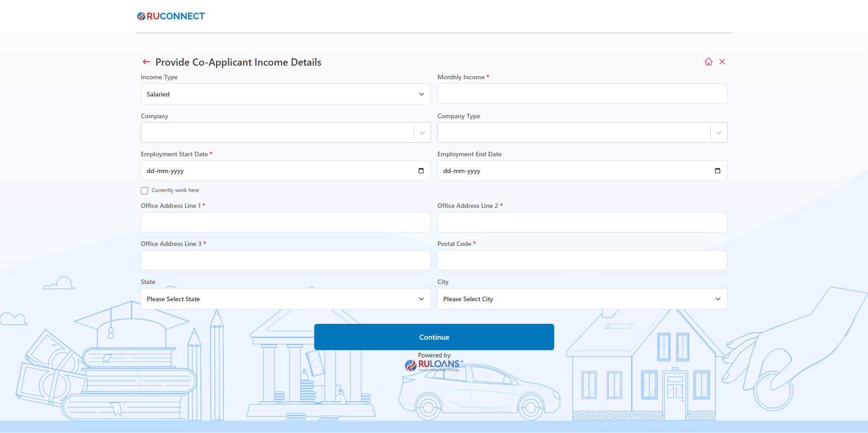Go to home via house icon
Image resolution: width=868 pixels, height=433 pixels.
point(708,62)
